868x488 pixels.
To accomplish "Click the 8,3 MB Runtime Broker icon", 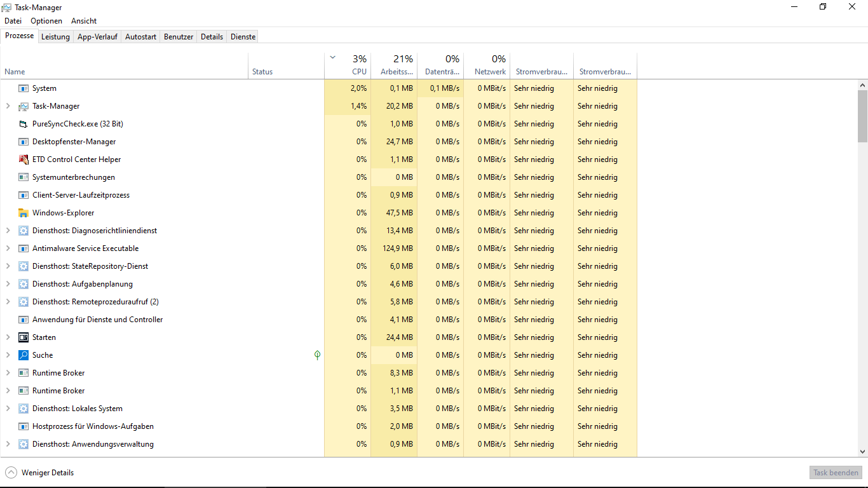I will 24,373.
